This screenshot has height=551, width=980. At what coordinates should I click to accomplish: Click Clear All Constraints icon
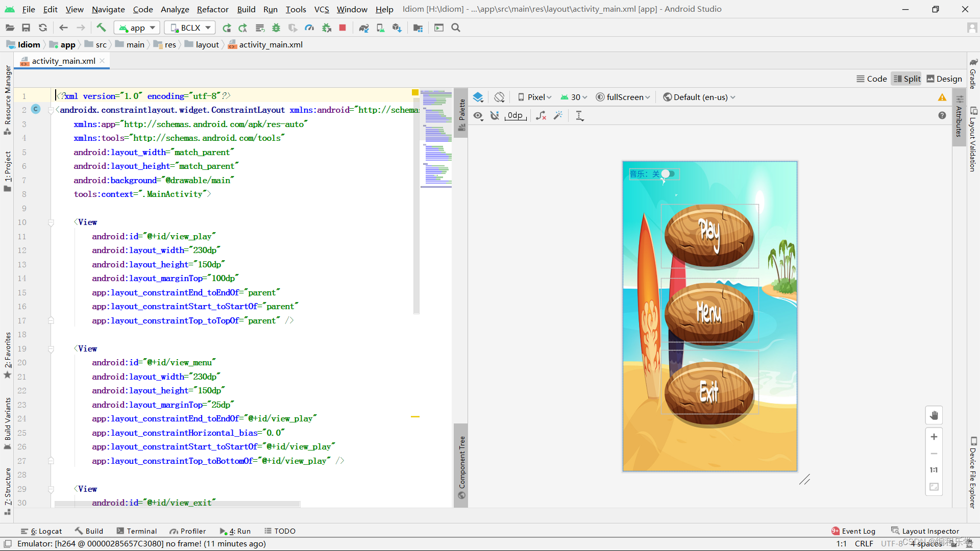541,115
